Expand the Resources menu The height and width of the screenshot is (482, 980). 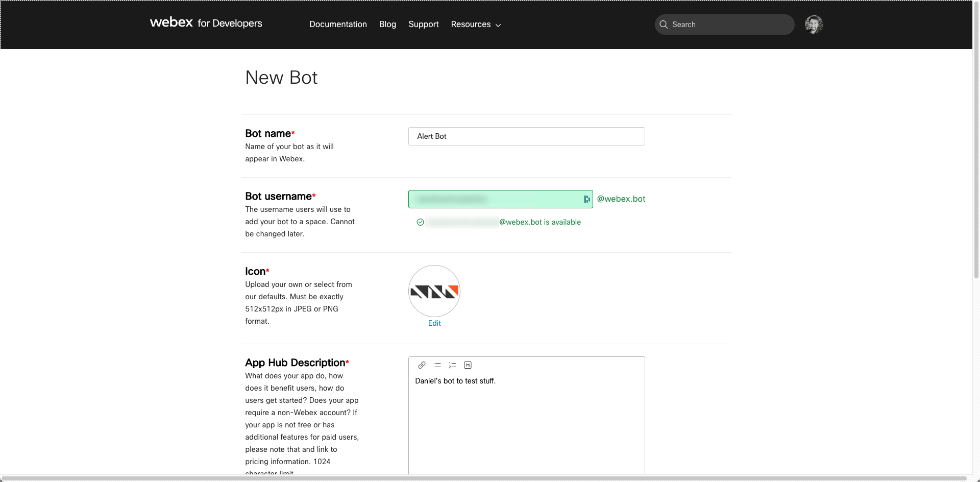(476, 24)
